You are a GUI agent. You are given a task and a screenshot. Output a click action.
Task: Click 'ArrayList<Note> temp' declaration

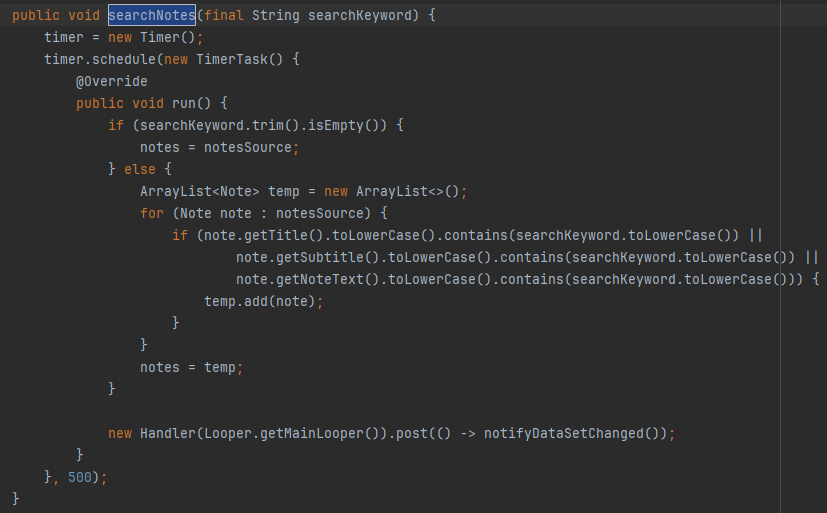[x=220, y=191]
